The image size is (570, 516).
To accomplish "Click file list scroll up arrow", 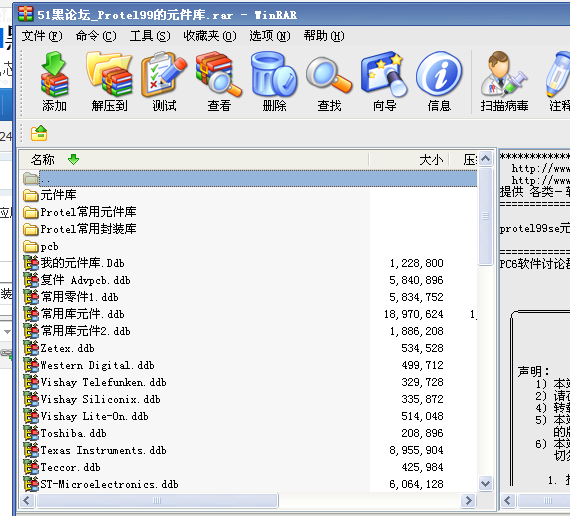I will click(485, 159).
